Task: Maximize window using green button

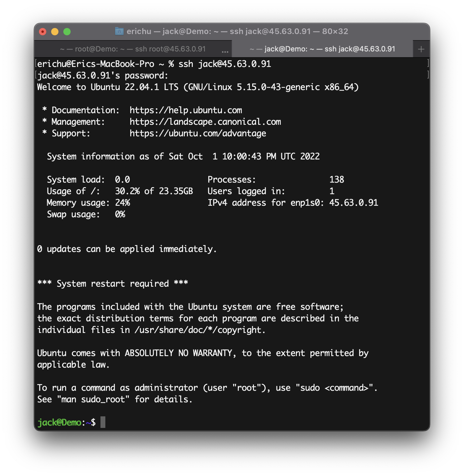Action: pyautogui.click(x=67, y=31)
